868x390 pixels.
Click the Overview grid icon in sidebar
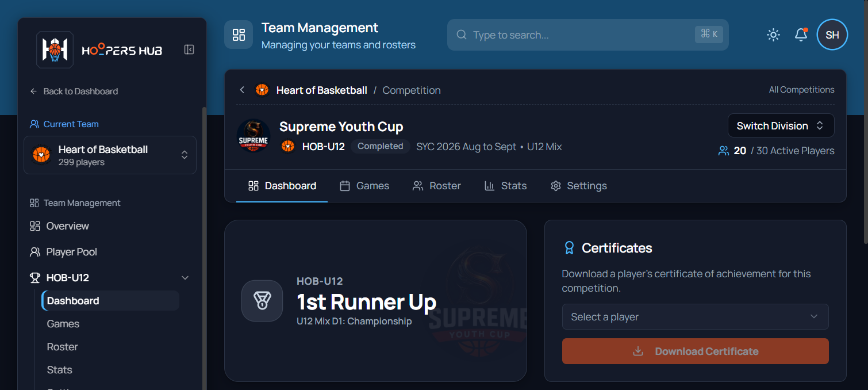[35, 226]
